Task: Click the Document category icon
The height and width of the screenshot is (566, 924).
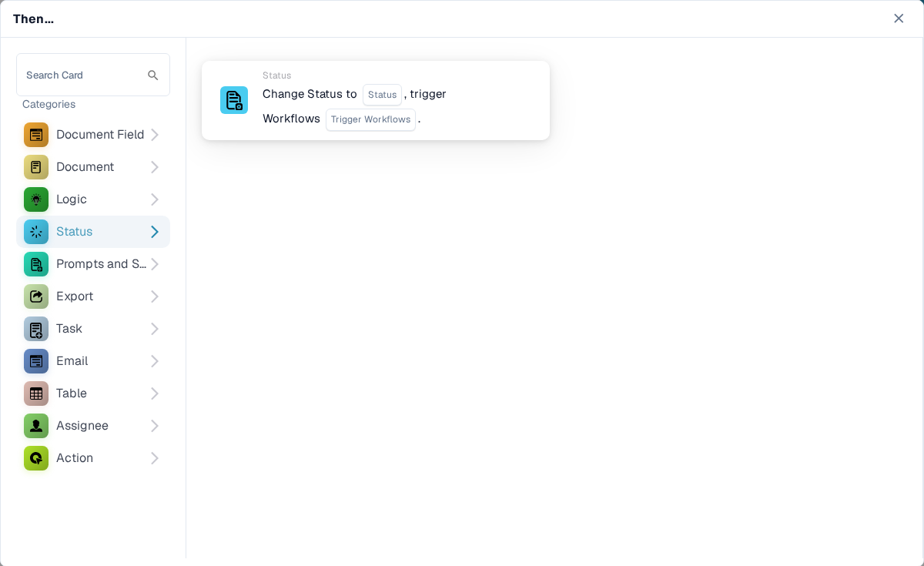Action: tap(36, 167)
